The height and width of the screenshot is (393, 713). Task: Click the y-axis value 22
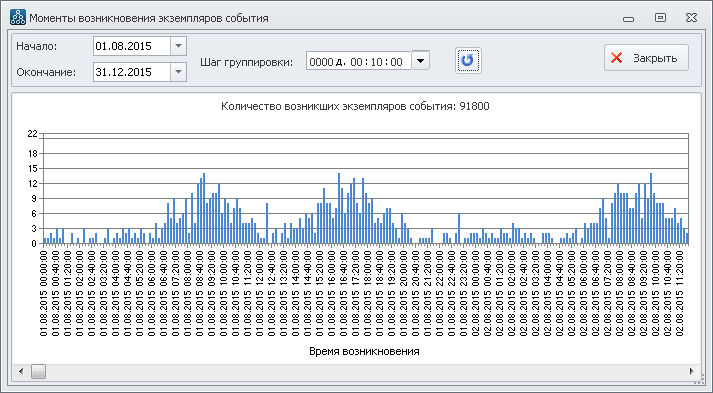coord(32,134)
